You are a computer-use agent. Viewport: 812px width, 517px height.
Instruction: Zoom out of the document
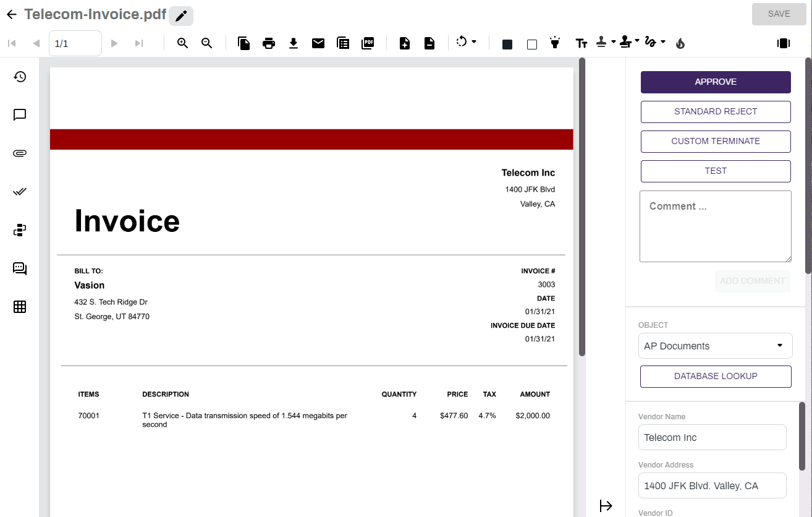point(207,43)
